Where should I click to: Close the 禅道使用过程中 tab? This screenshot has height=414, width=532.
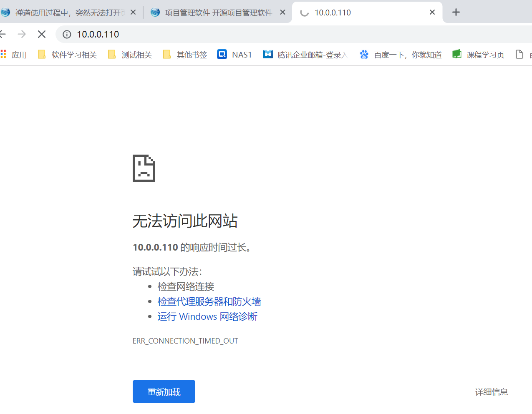(x=133, y=12)
